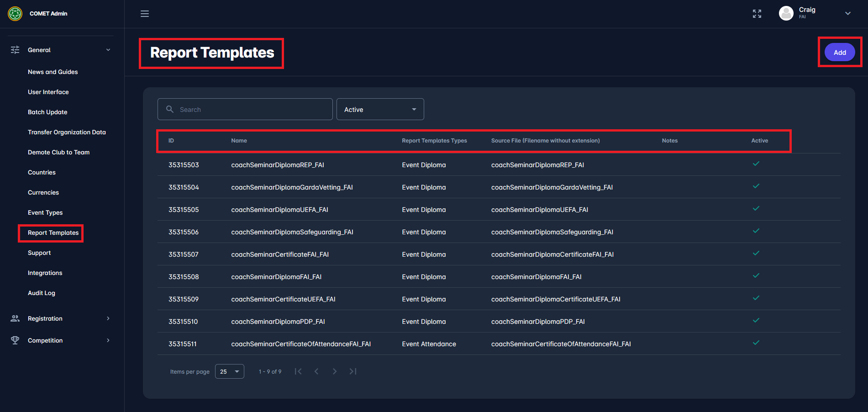
Task: Go to the last page of results
Action: tap(353, 371)
